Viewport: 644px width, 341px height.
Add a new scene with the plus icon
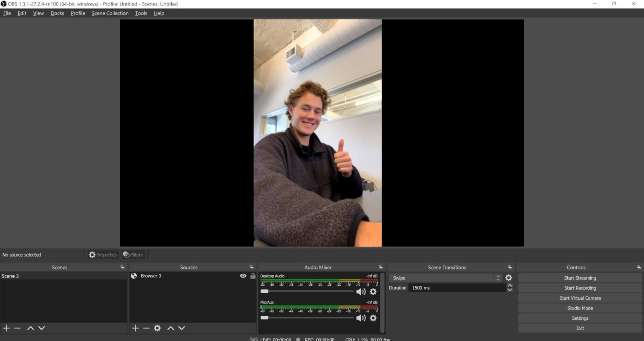6,328
